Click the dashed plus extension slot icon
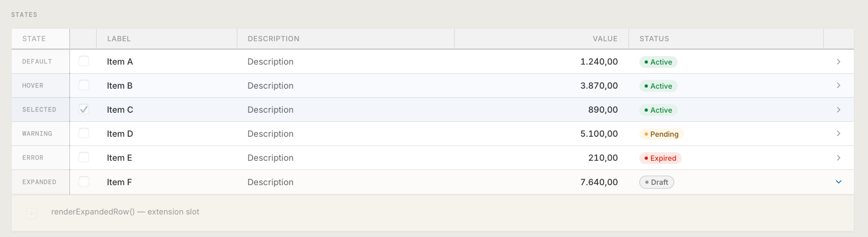This screenshot has height=237, width=868. pyautogui.click(x=31, y=214)
